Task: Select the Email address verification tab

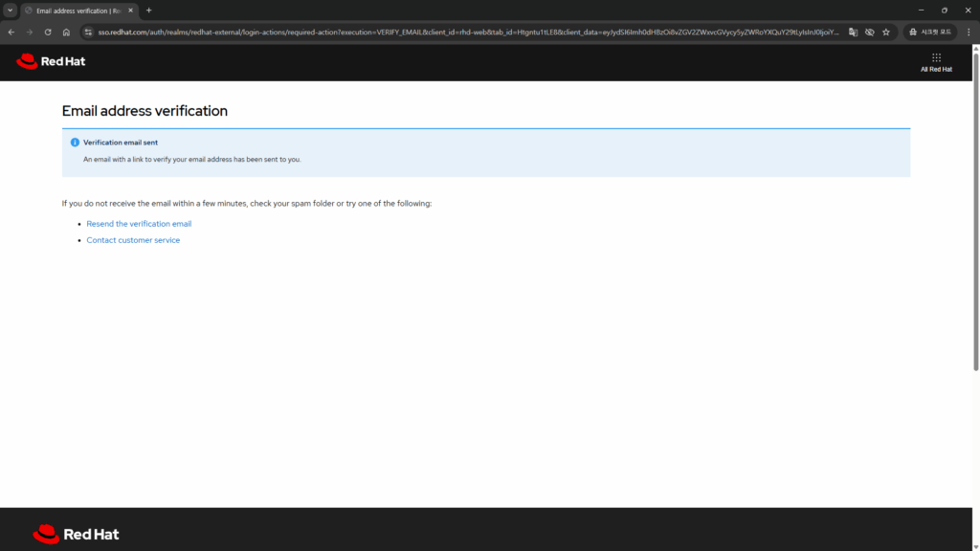Action: pos(75,11)
